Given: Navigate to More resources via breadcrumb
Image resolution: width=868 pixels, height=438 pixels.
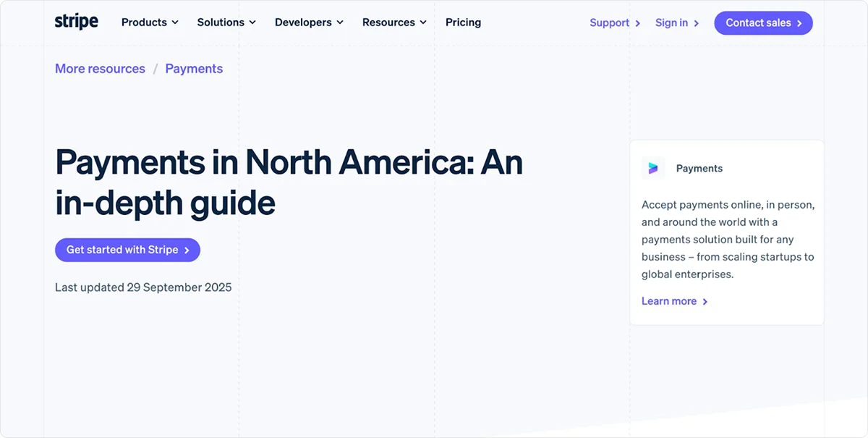Looking at the screenshot, I should click(100, 68).
